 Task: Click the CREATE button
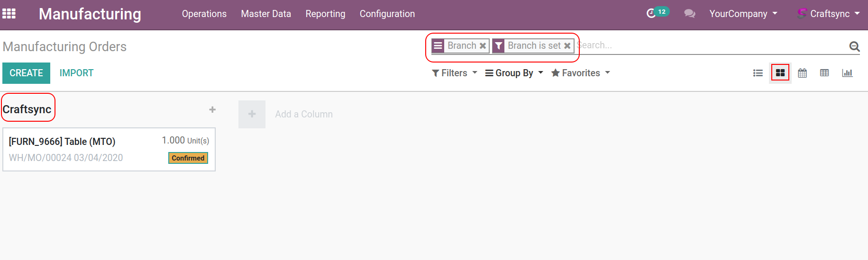pos(26,73)
